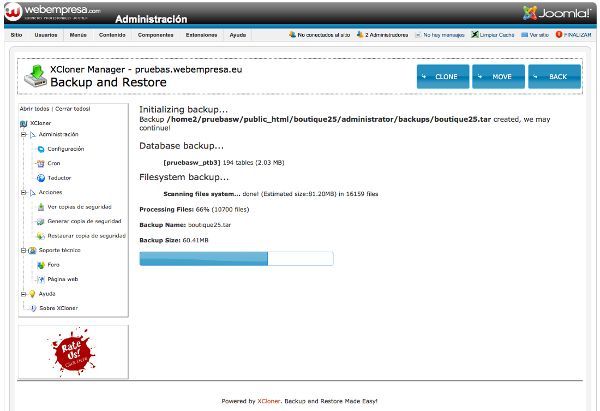Collapse the Administración tree node
This screenshot has width=600, height=411.
pyautogui.click(x=24, y=135)
